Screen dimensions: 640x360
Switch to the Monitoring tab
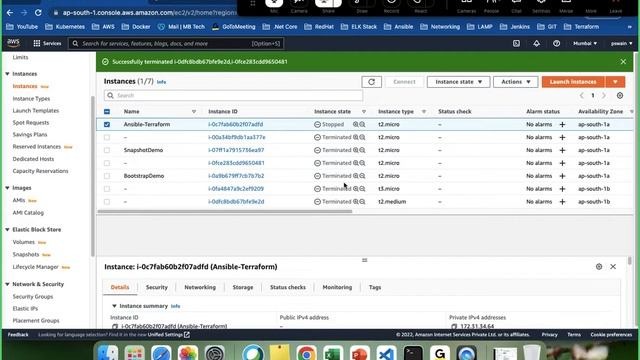point(337,287)
